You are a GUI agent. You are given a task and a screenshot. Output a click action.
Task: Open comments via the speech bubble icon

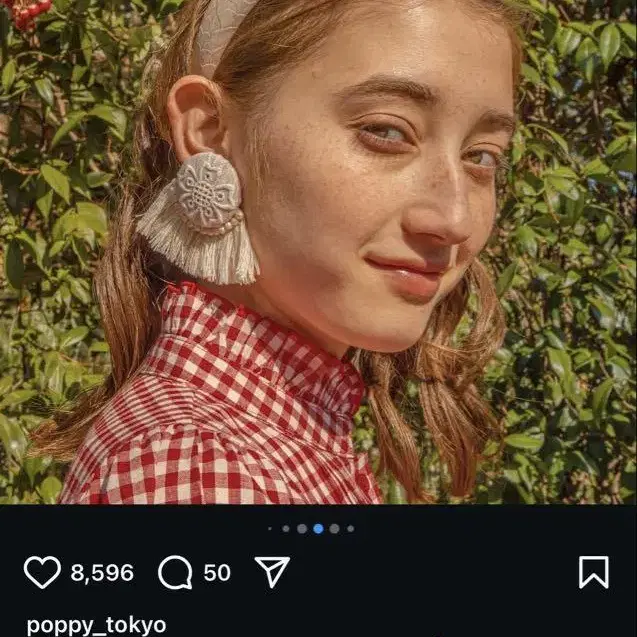click(x=175, y=572)
